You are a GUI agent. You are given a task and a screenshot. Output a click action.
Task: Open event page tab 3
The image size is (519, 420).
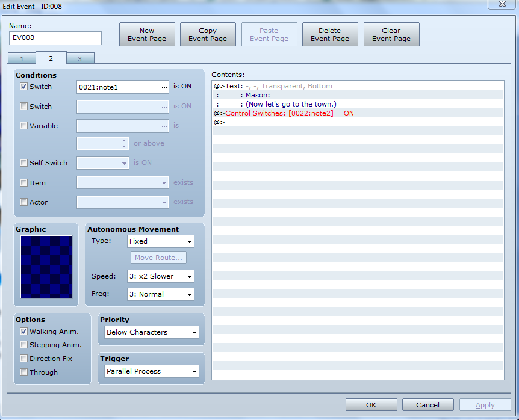point(79,59)
